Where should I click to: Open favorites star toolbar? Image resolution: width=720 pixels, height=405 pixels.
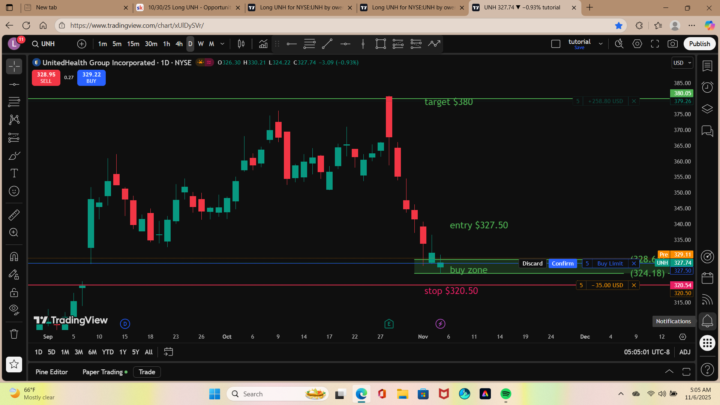pyautogui.click(x=14, y=364)
